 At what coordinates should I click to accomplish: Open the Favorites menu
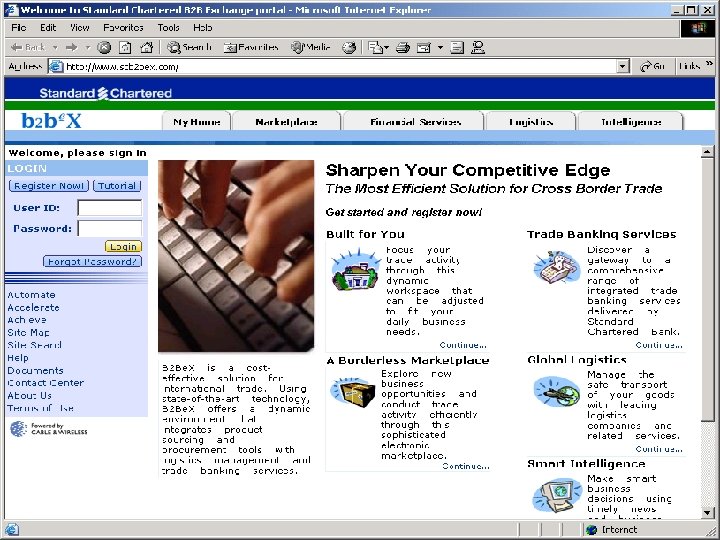coord(123,28)
